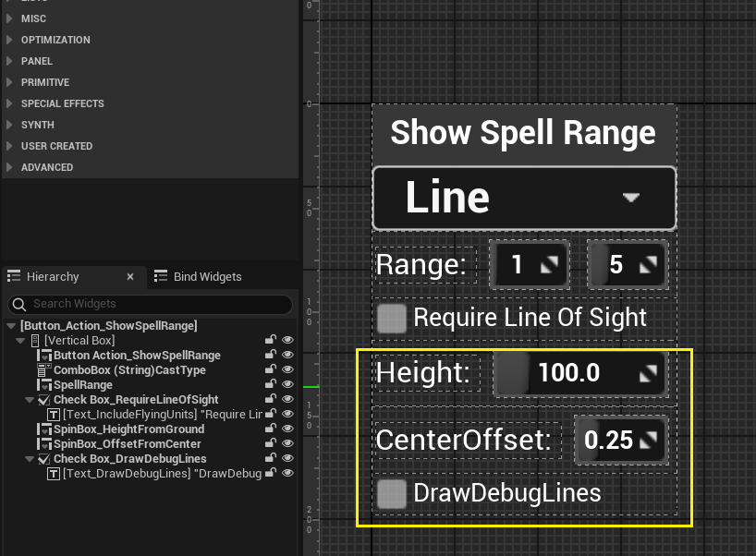
Task: Toggle the eye icon for SpellRange
Action: 287,384
